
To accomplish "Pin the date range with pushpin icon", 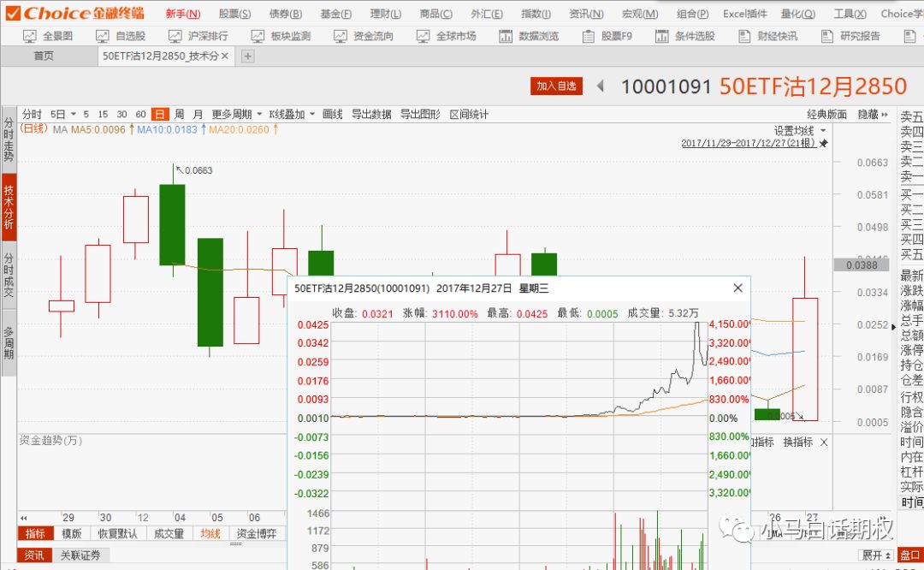I will [823, 144].
